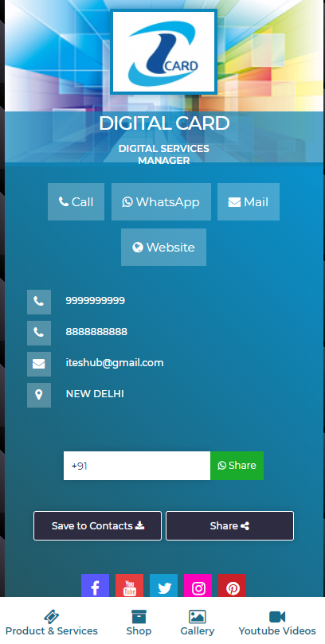This screenshot has width=325, height=644.
Task: Click the location pin icon beside NEW DELHI
Action: [39, 395]
